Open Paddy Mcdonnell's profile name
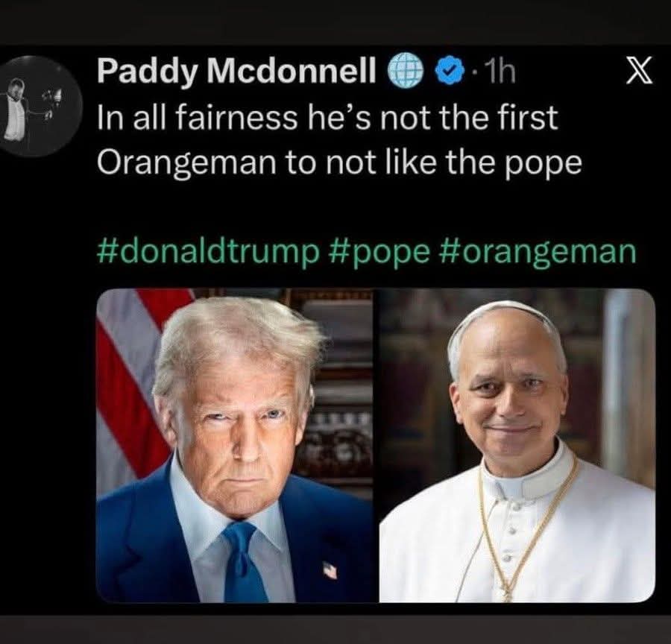The image size is (671, 644). (x=237, y=72)
